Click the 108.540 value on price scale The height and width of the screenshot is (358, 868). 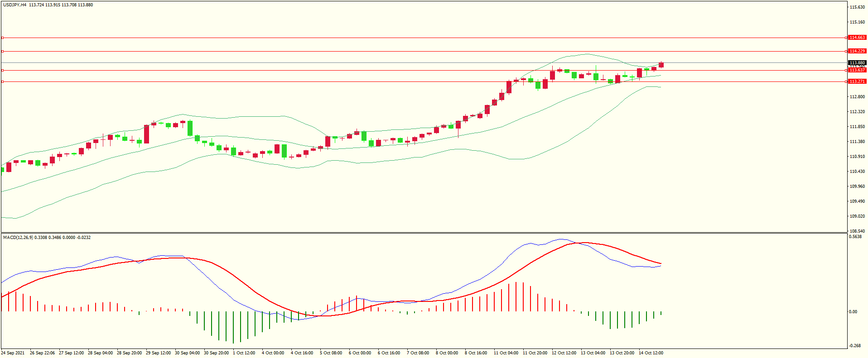click(x=858, y=231)
